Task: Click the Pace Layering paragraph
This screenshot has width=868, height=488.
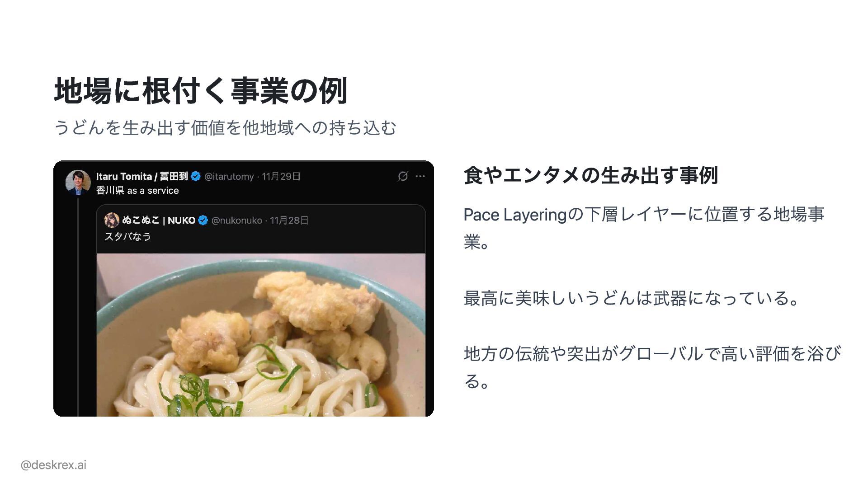Action: (644, 228)
